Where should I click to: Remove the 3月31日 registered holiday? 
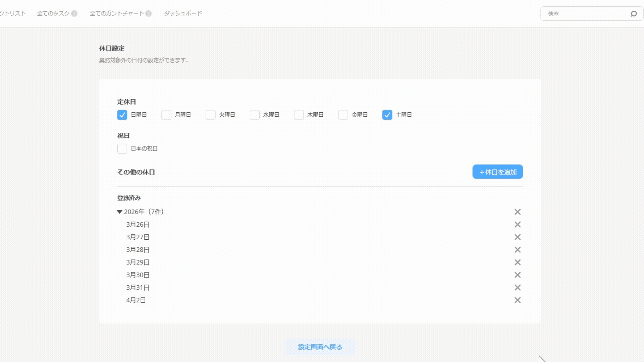(x=518, y=288)
